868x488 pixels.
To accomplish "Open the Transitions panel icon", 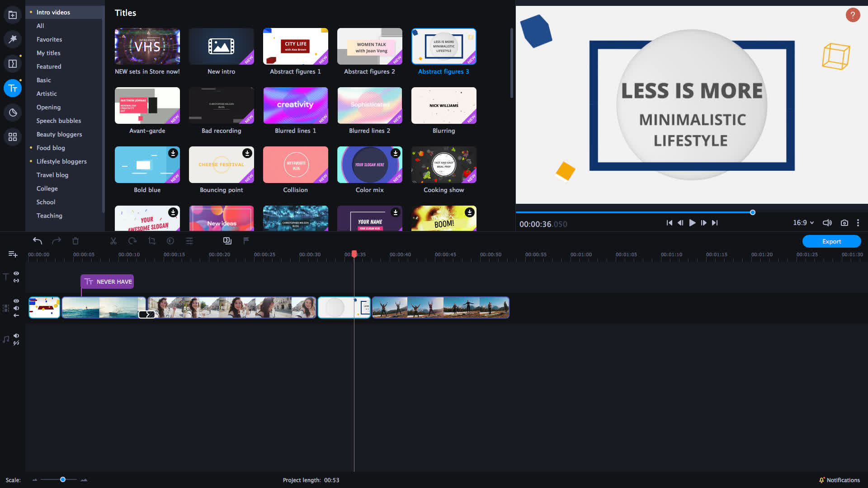I will (12, 63).
